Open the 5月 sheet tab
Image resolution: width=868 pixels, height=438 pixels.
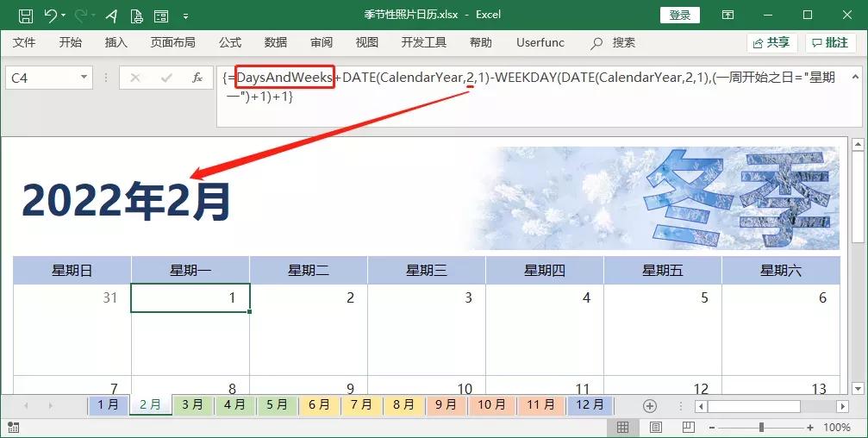coord(277,404)
